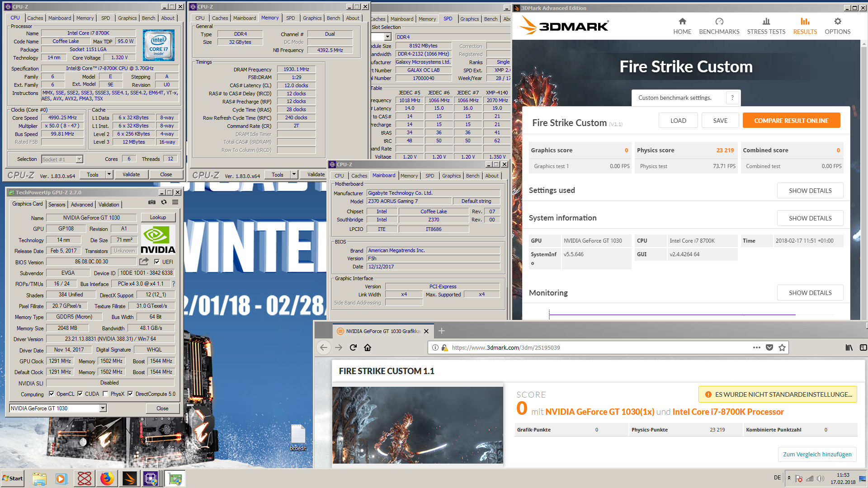Toggle the OpenCL checkbox
The width and height of the screenshot is (868, 488).
point(51,394)
